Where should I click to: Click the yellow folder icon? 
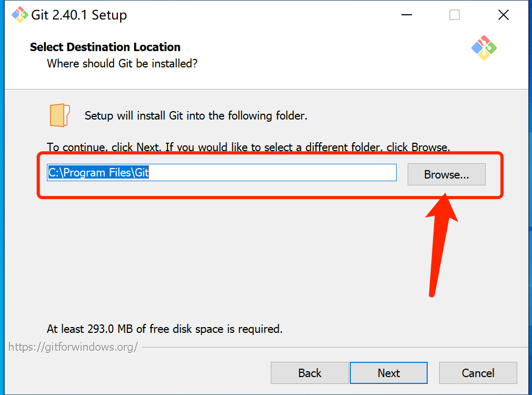click(60, 115)
